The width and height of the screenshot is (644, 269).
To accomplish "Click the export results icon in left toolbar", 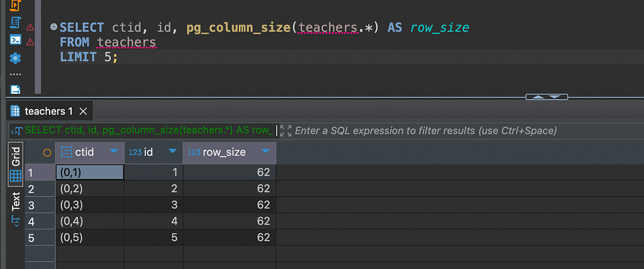I will coord(15,89).
